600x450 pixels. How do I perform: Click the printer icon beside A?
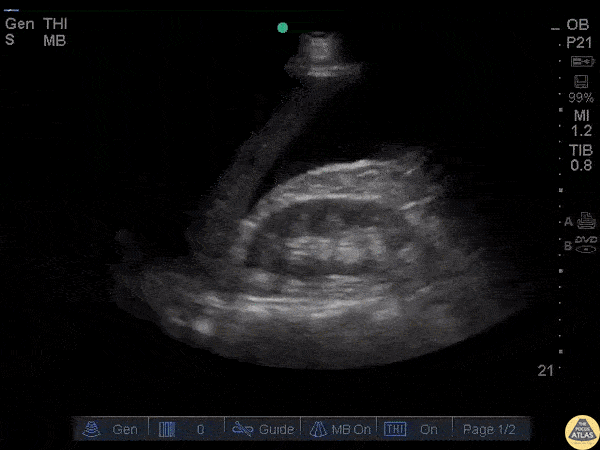(586, 221)
